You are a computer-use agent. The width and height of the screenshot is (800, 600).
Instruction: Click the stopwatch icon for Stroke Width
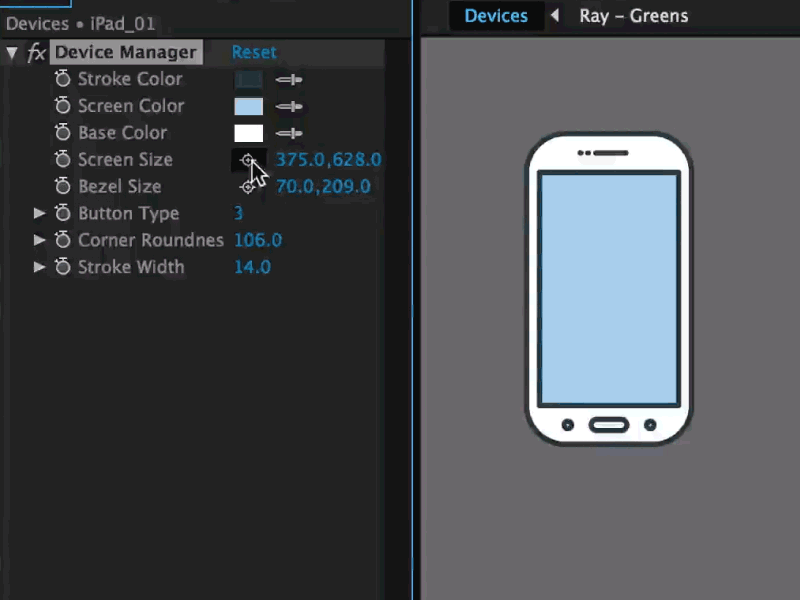(62, 267)
